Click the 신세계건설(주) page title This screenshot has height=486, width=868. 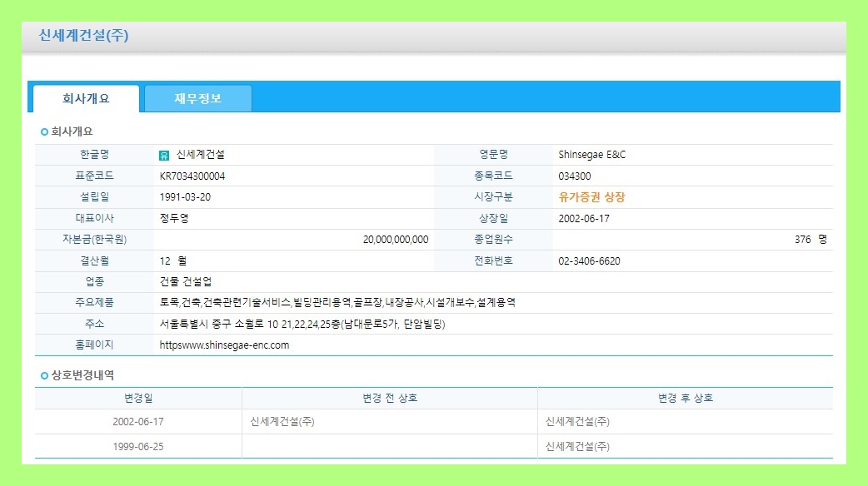click(83, 36)
